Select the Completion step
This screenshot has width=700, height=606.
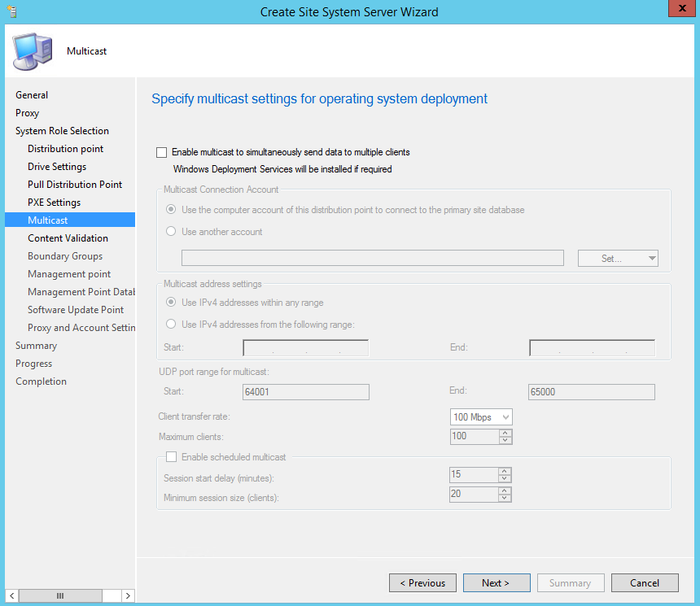41,381
